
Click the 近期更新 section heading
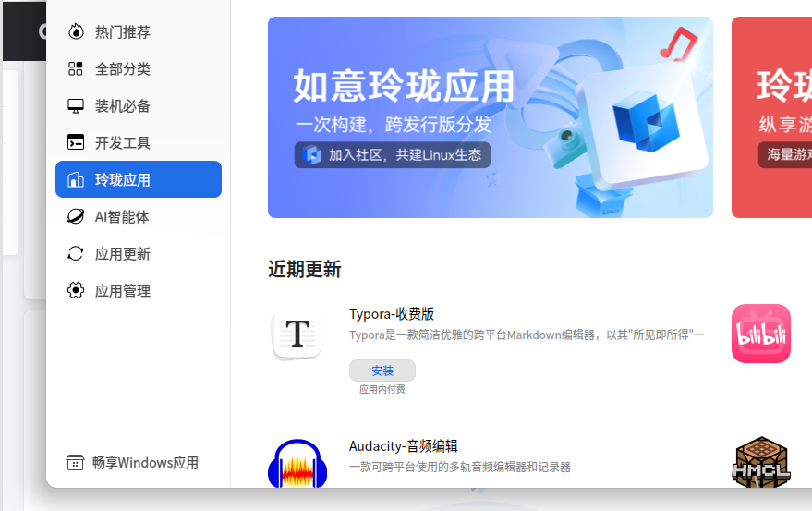click(x=305, y=270)
